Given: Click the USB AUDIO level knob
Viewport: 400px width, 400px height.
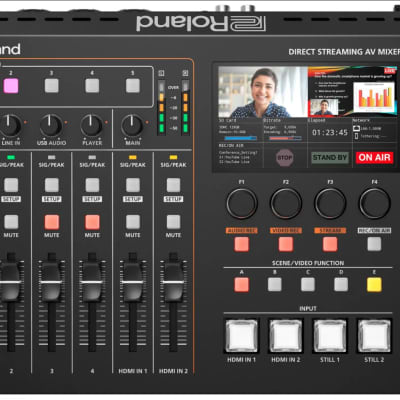Looking at the screenshot, I should (51, 126).
